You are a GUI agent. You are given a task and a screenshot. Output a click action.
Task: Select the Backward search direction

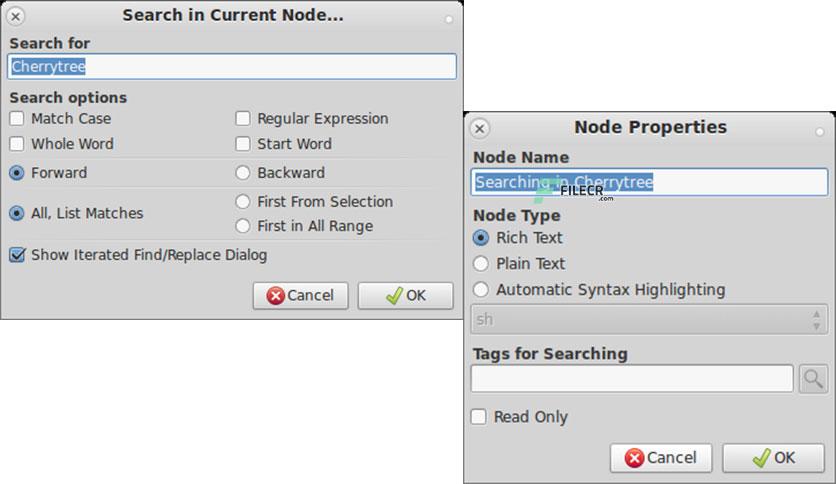243,173
